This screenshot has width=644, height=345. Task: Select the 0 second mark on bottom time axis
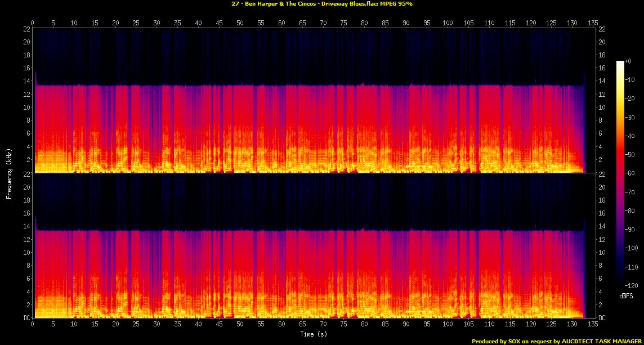tap(33, 325)
